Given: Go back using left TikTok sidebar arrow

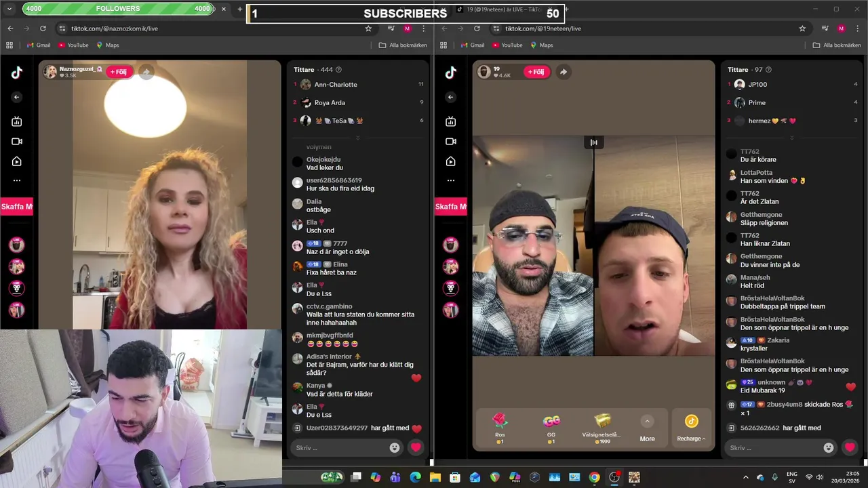Looking at the screenshot, I should point(16,97).
